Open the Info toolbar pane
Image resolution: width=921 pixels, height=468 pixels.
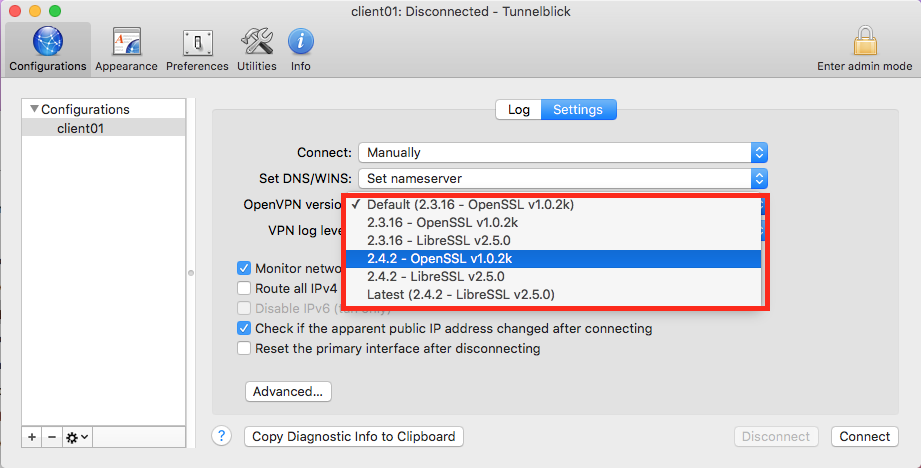[x=301, y=49]
